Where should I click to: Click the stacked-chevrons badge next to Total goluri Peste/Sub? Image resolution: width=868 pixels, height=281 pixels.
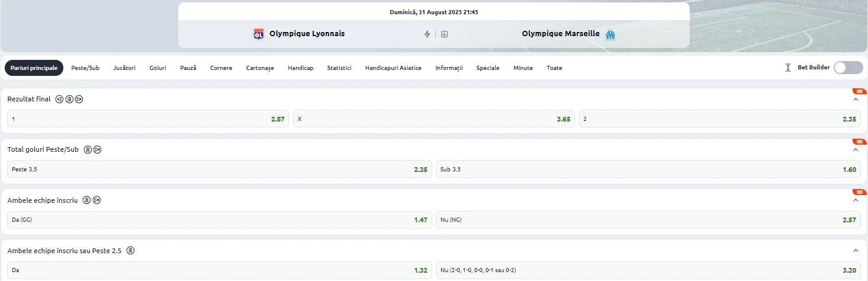[x=88, y=149]
